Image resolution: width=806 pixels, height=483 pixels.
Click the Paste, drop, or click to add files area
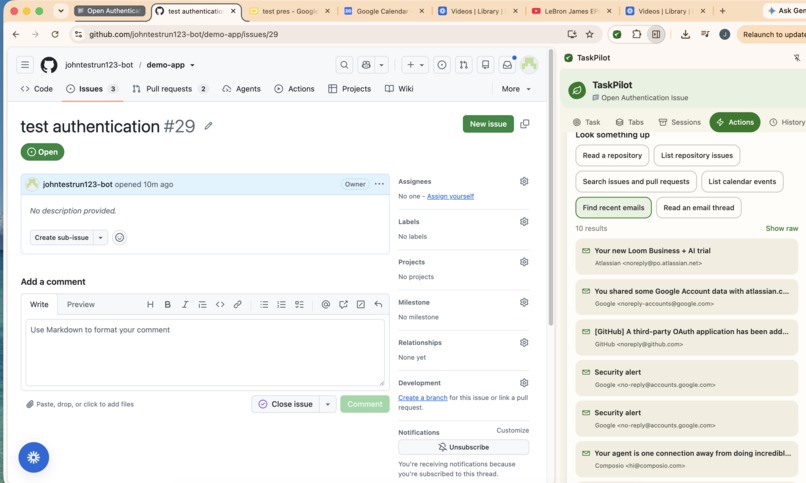[x=80, y=404]
